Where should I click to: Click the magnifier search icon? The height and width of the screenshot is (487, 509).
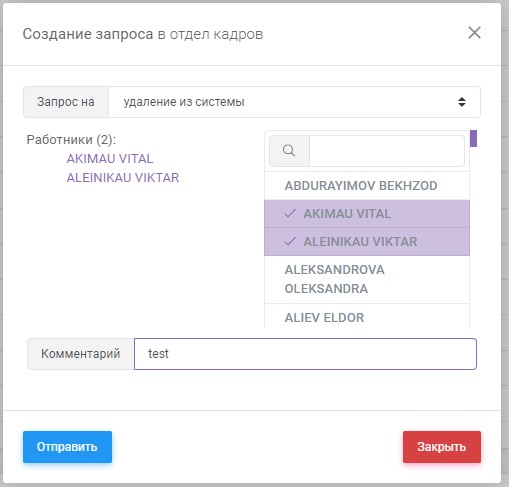pos(289,151)
